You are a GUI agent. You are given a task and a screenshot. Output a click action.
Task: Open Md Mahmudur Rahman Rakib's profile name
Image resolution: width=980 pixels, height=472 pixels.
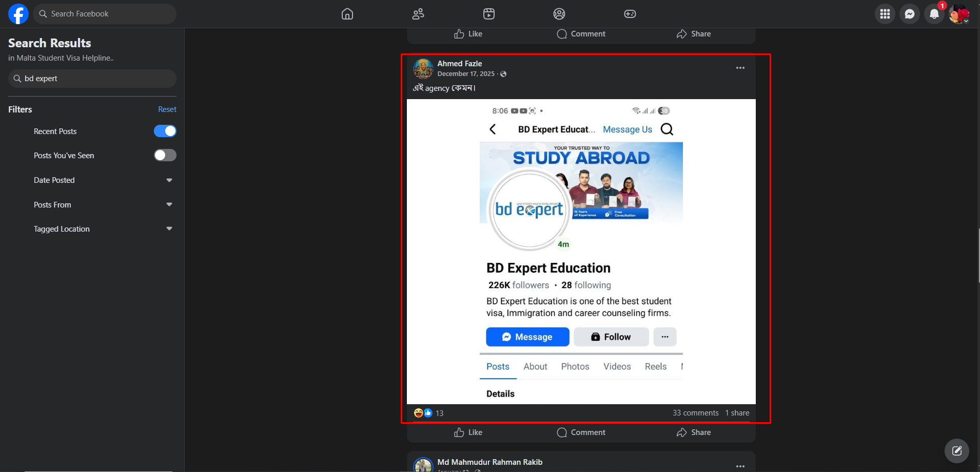pos(490,462)
